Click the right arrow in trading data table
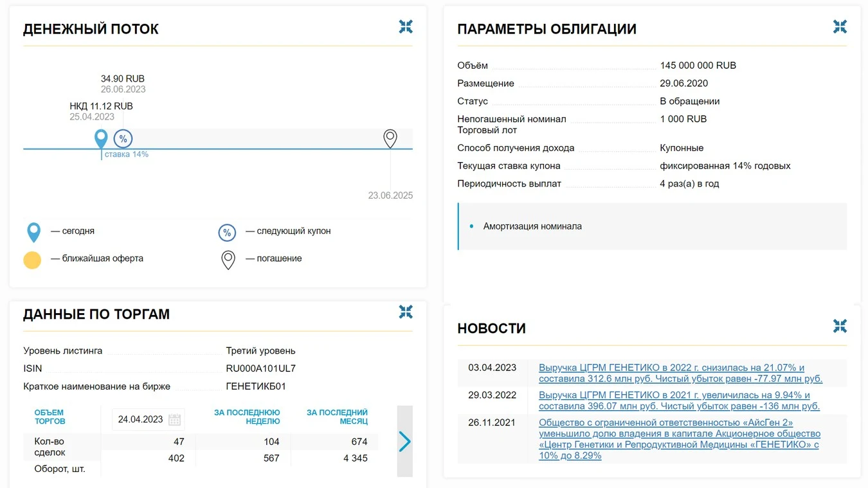This screenshot has width=868, height=488. pyautogui.click(x=404, y=442)
